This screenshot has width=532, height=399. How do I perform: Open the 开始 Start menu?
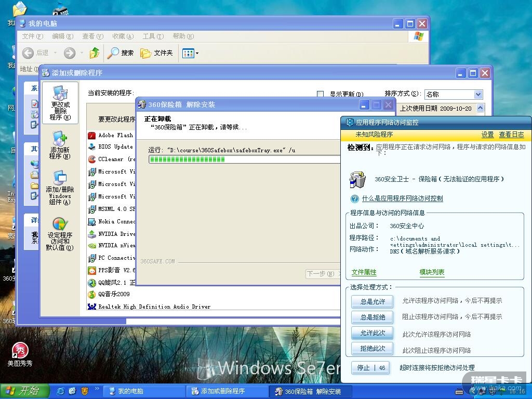(24, 391)
